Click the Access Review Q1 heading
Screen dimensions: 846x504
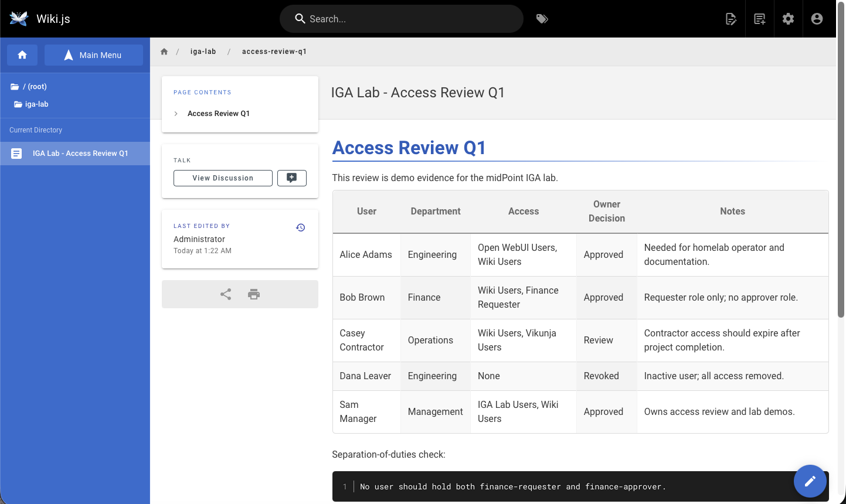[x=409, y=148]
